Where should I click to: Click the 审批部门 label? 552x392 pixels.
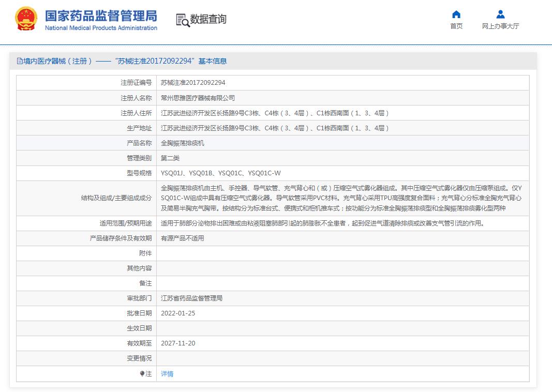(139, 298)
